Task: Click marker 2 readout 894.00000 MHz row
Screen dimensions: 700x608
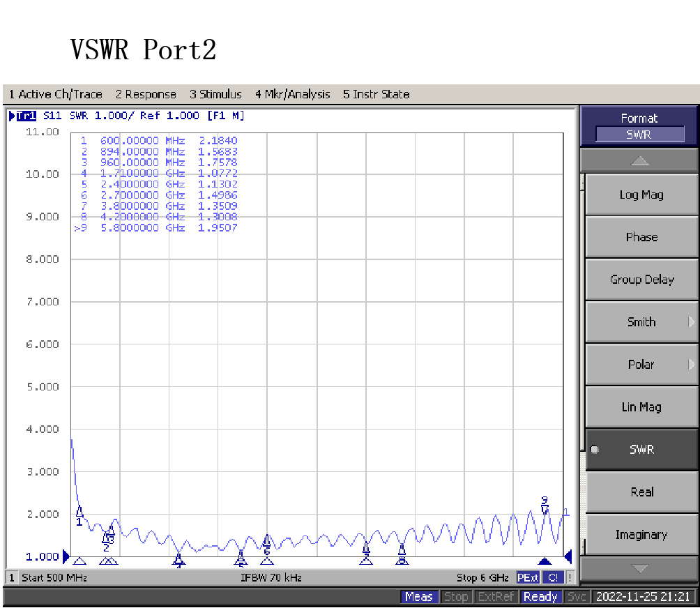Action: [158, 152]
